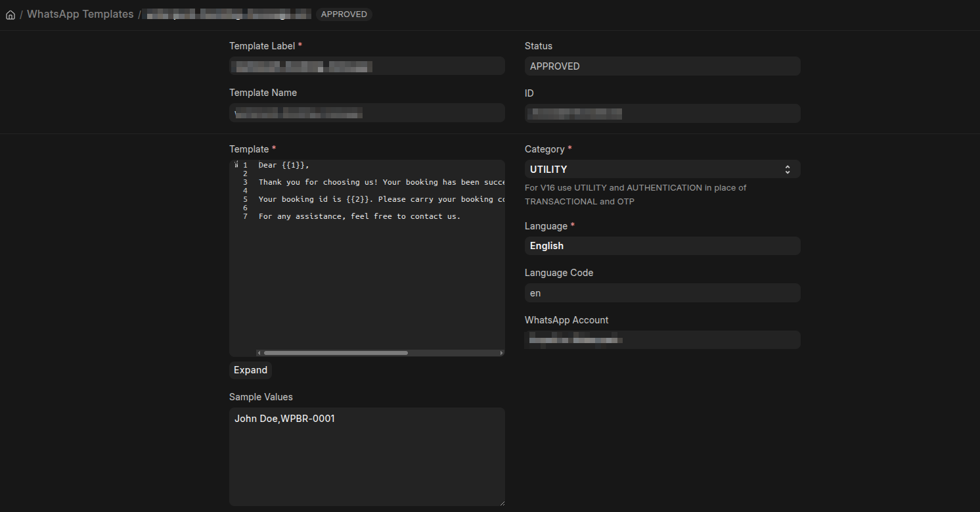980x512 pixels.
Task: Focus the Template Name field
Action: pyautogui.click(x=367, y=112)
